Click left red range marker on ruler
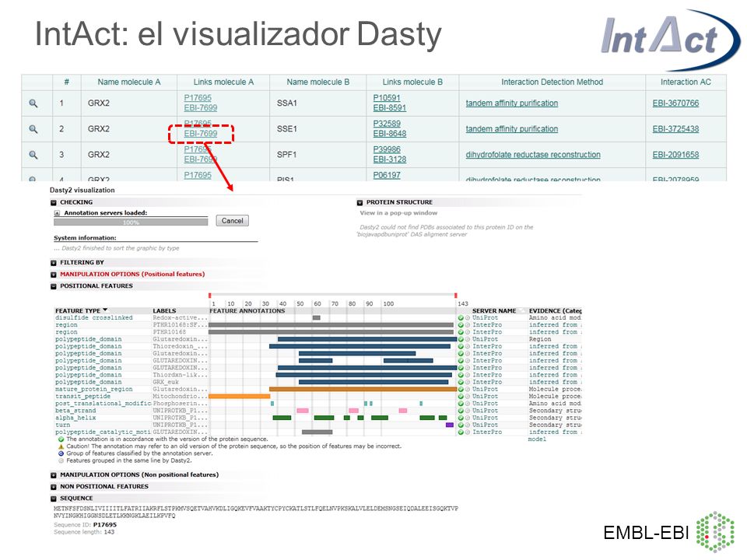Image resolution: width=747 pixels, height=560 pixels. click(209, 296)
